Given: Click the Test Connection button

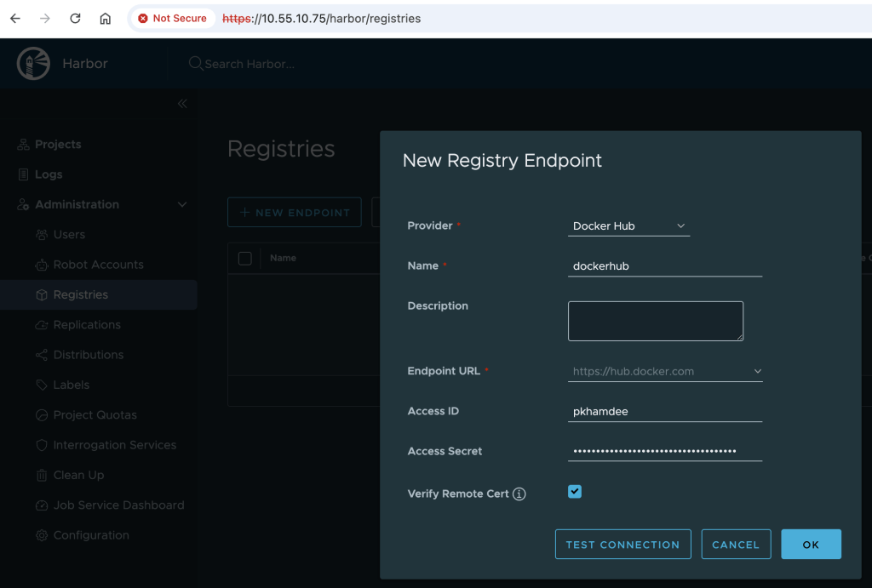Looking at the screenshot, I should [622, 545].
